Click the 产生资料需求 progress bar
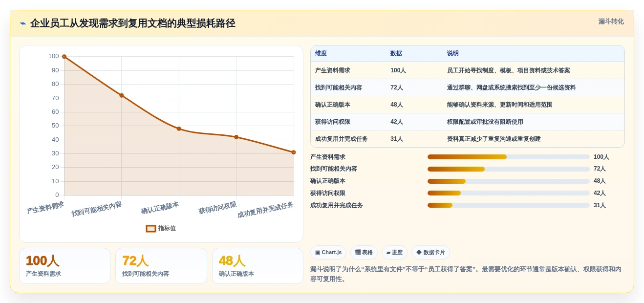The height and width of the screenshot is (303, 644). click(x=509, y=157)
